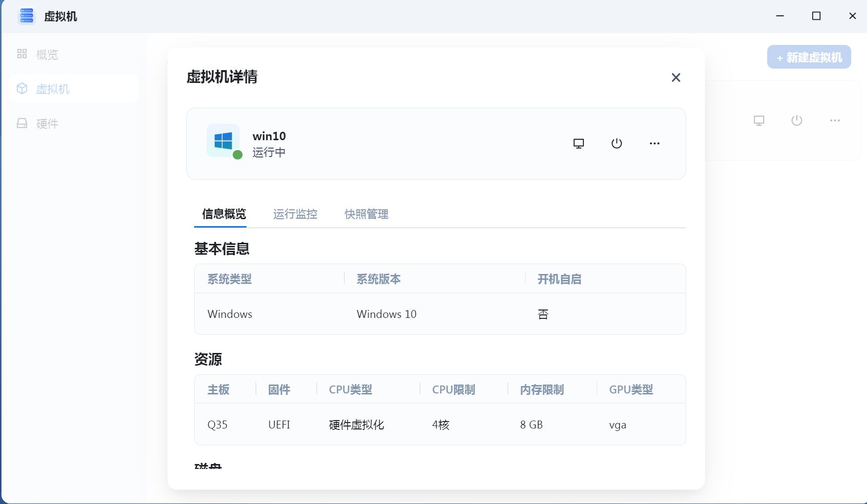867x504 pixels.
Task: Click the 硬件虚拟化 CPU type value
Action: tap(357, 425)
